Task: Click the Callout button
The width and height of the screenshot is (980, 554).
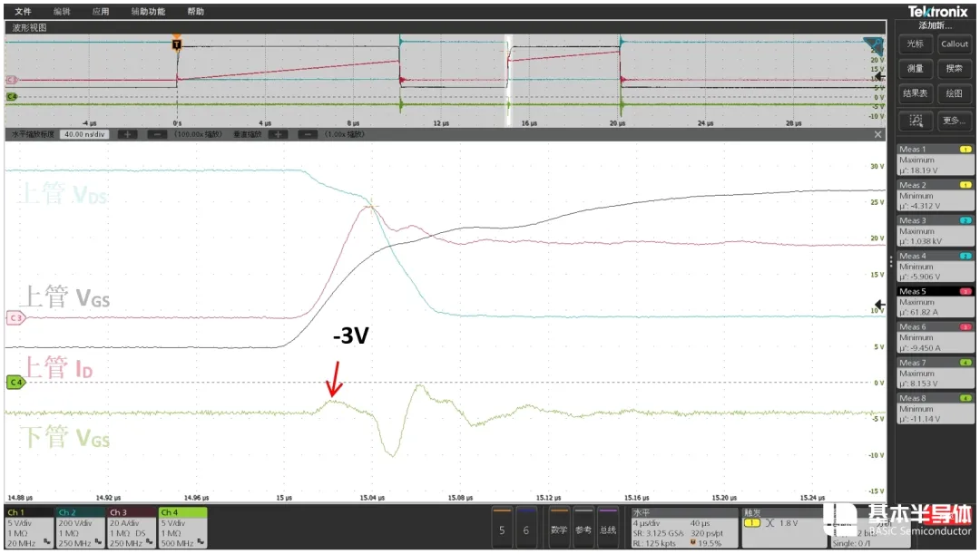Action: pyautogui.click(x=954, y=44)
